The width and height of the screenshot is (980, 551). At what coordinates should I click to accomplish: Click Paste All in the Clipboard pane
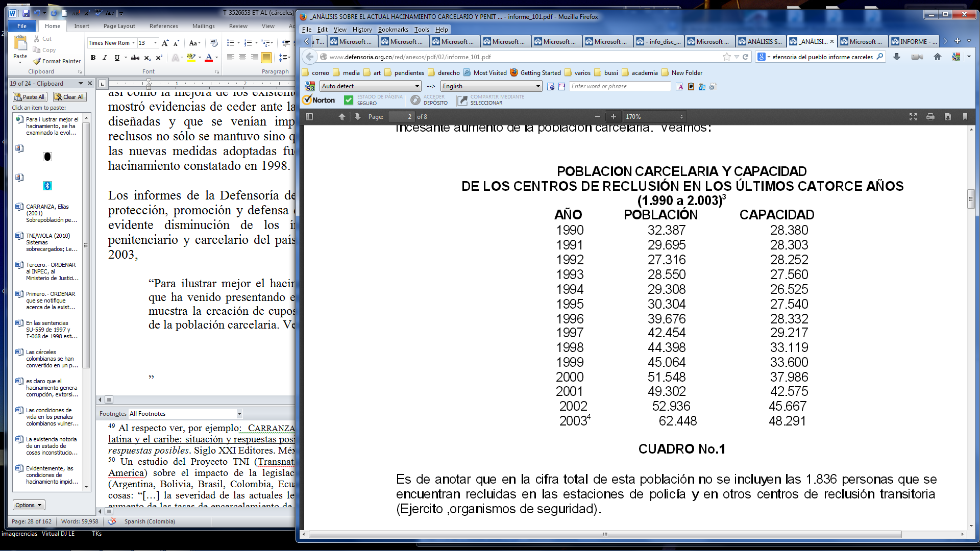(x=30, y=97)
